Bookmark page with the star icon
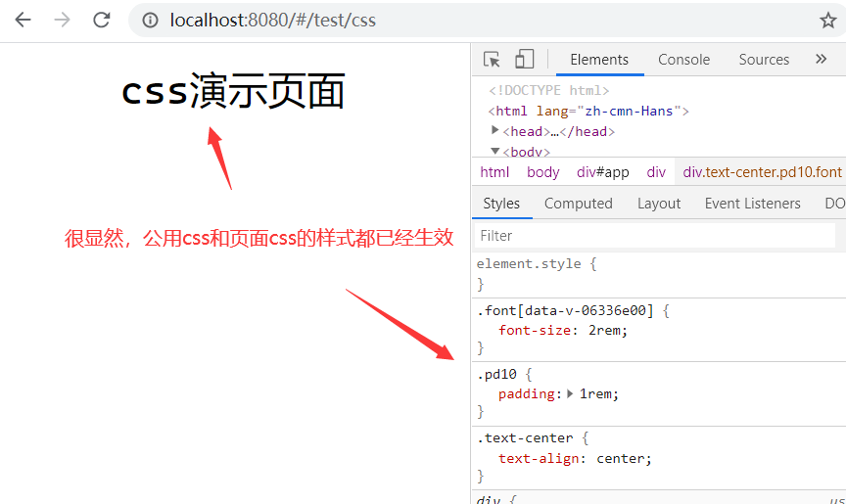The height and width of the screenshot is (504, 846). pos(827,20)
